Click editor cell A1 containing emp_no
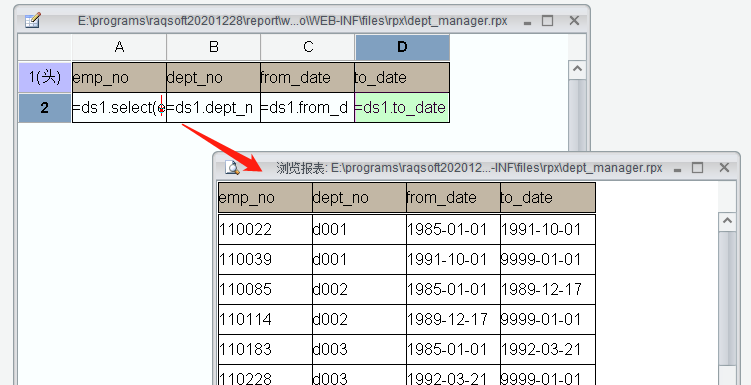The height and width of the screenshot is (385, 751). 119,78
